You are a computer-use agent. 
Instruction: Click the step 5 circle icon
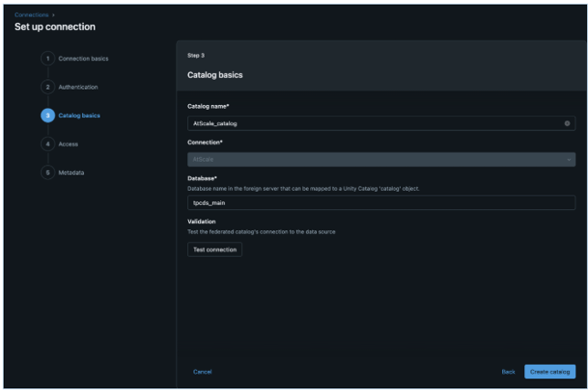47,173
